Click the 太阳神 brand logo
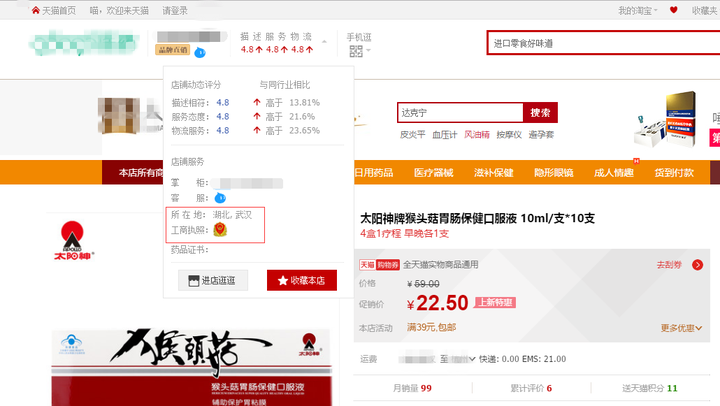 pos(73,240)
